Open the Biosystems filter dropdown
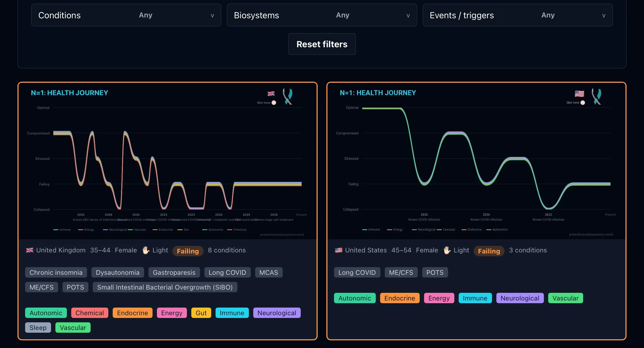The image size is (644, 348). click(322, 15)
